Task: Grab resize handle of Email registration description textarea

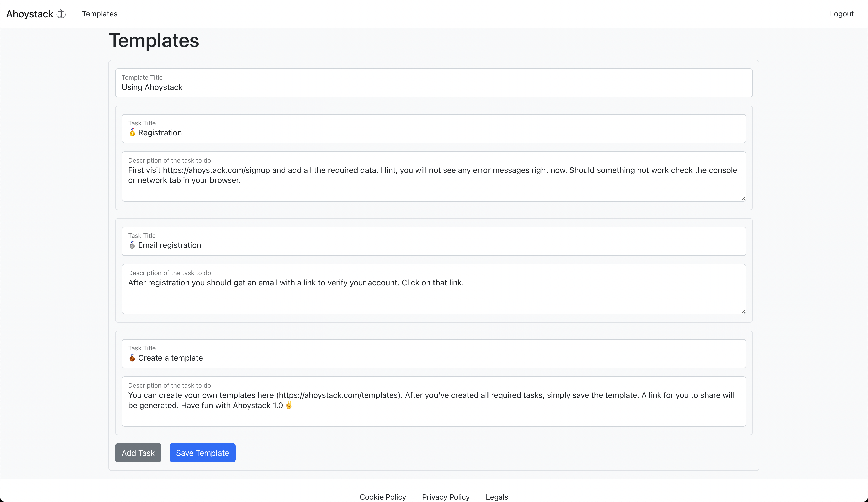Action: pos(743,312)
